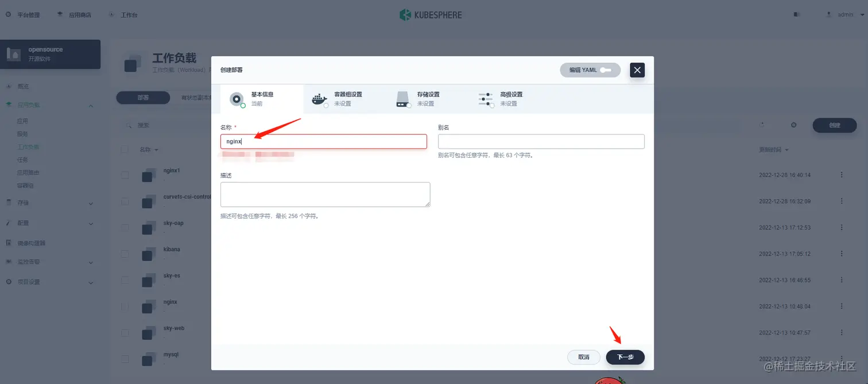
Task: Click the 别名 alias input field
Action: pos(541,141)
